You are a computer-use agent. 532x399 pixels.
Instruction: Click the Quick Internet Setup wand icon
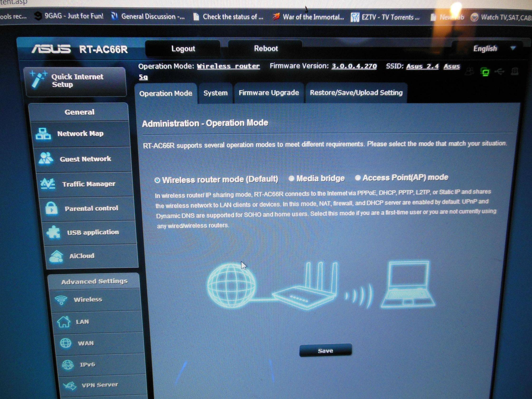point(38,79)
